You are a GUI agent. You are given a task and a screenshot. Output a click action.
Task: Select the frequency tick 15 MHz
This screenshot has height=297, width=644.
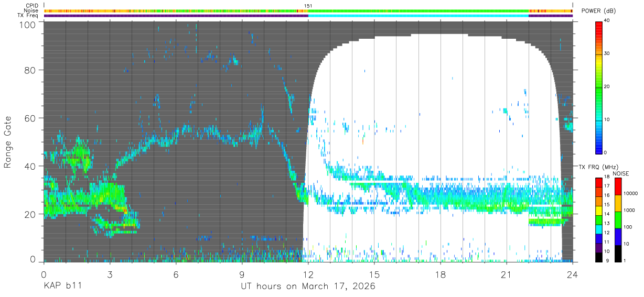(x=607, y=205)
